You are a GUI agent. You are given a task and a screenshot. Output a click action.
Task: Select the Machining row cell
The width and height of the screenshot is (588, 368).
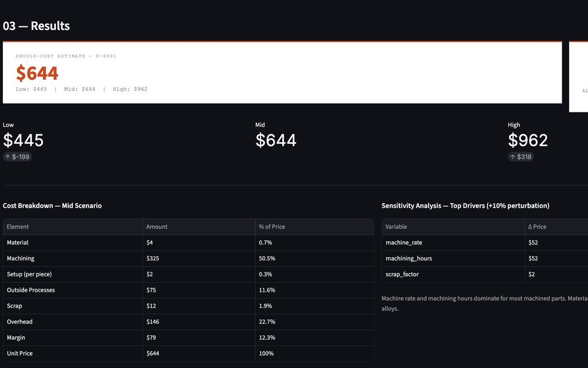[73, 258]
